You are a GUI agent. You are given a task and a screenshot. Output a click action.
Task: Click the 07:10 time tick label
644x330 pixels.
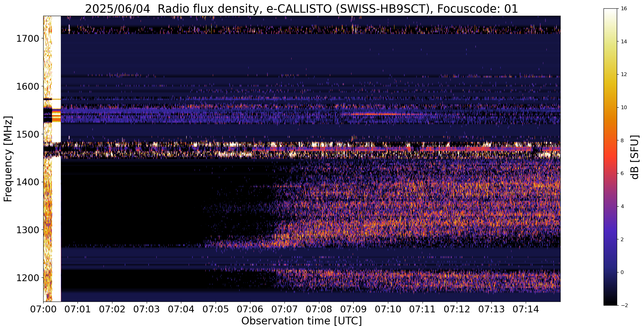tap(388, 309)
